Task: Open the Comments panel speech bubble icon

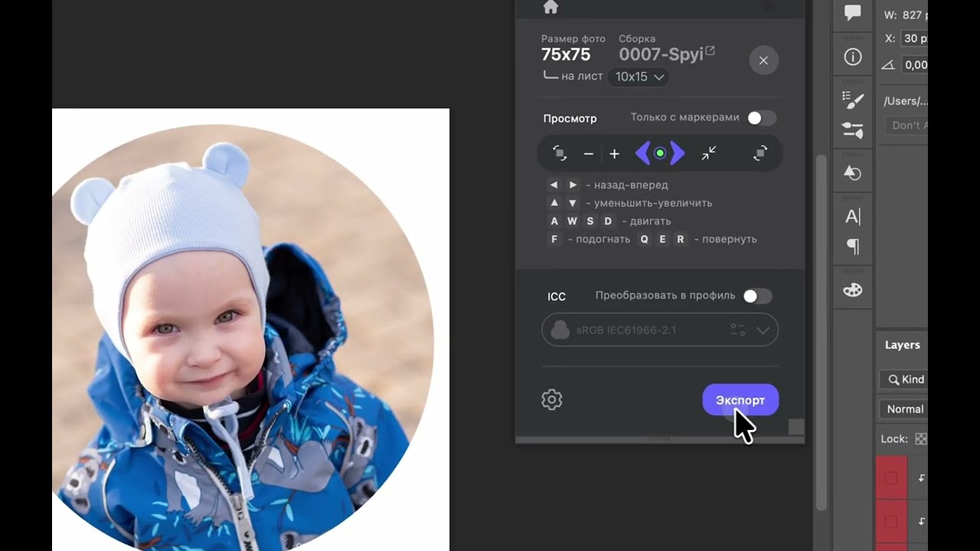Action: [852, 12]
